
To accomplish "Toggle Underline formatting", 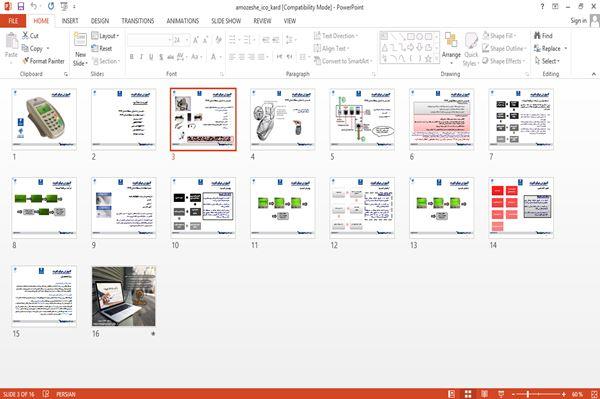I will [151, 57].
